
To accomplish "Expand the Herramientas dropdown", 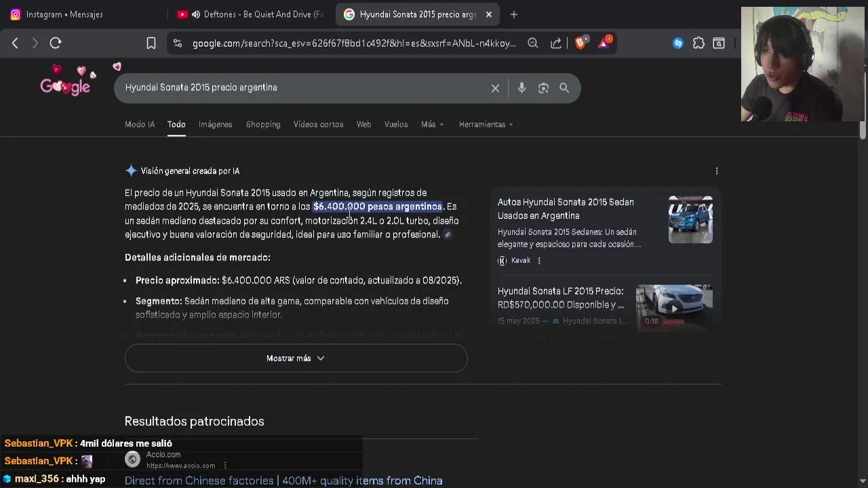I will tap(486, 125).
